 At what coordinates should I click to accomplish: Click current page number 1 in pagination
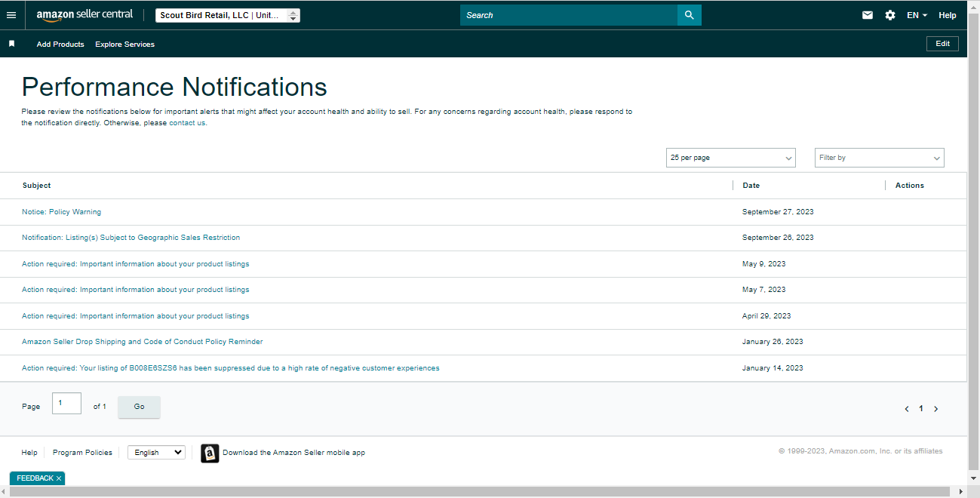coord(921,409)
